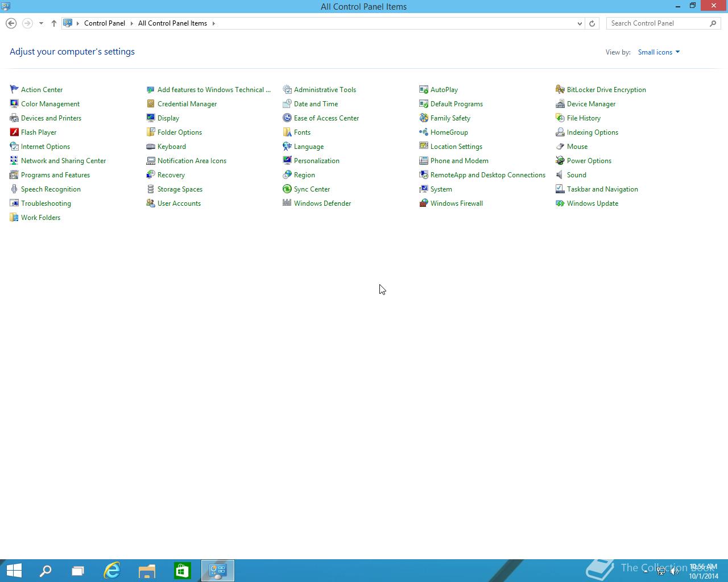Image resolution: width=728 pixels, height=582 pixels.
Task: Open the Ease of Access Center icon
Action: click(x=287, y=118)
